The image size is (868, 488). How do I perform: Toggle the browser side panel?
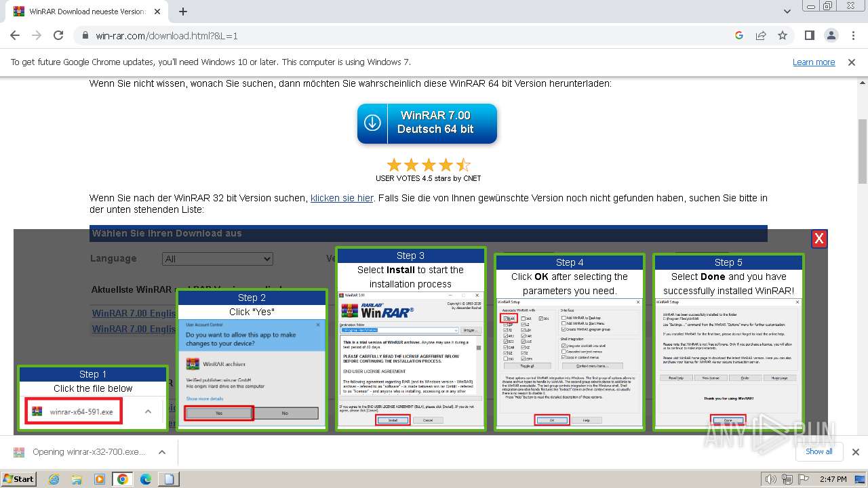click(x=810, y=35)
